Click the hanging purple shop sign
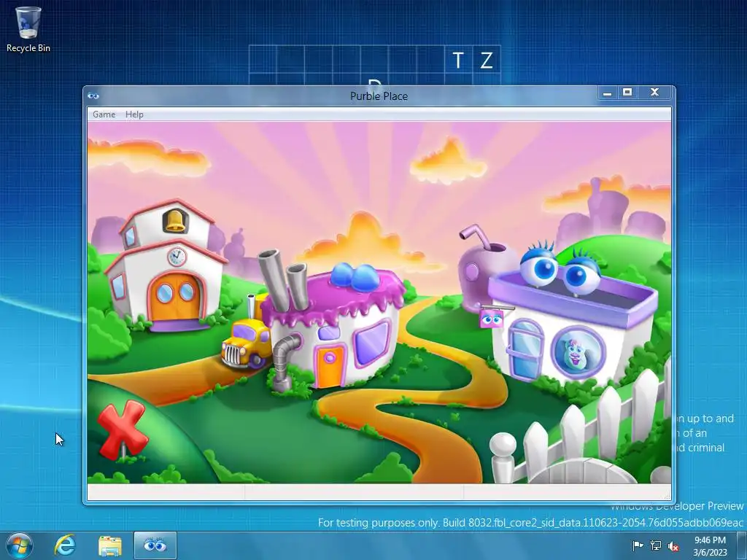 click(492, 319)
